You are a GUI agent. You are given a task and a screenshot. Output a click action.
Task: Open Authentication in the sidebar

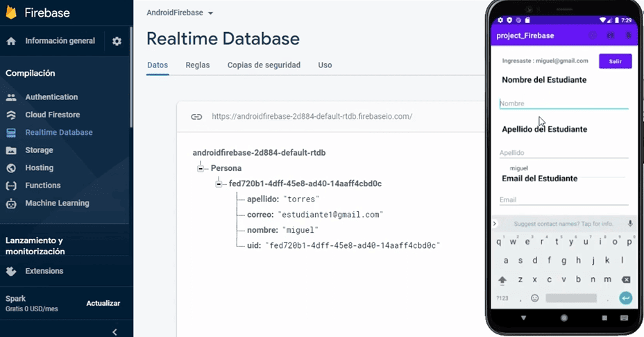click(x=51, y=97)
